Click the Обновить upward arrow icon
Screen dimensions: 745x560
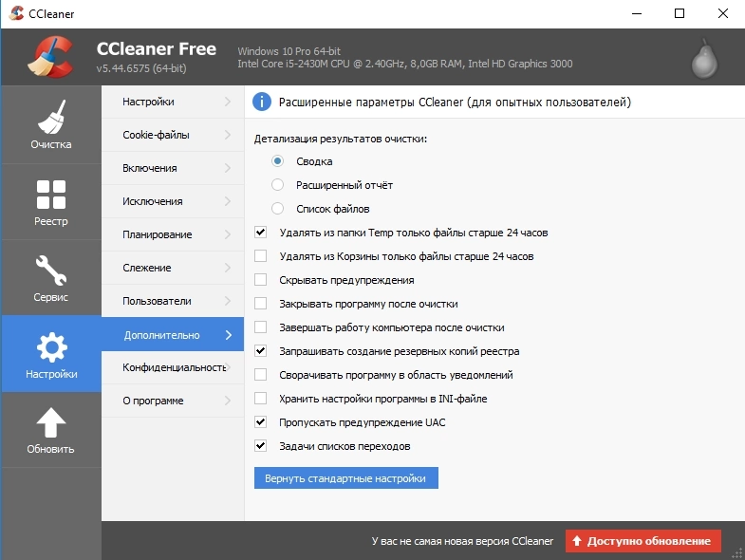point(50,421)
